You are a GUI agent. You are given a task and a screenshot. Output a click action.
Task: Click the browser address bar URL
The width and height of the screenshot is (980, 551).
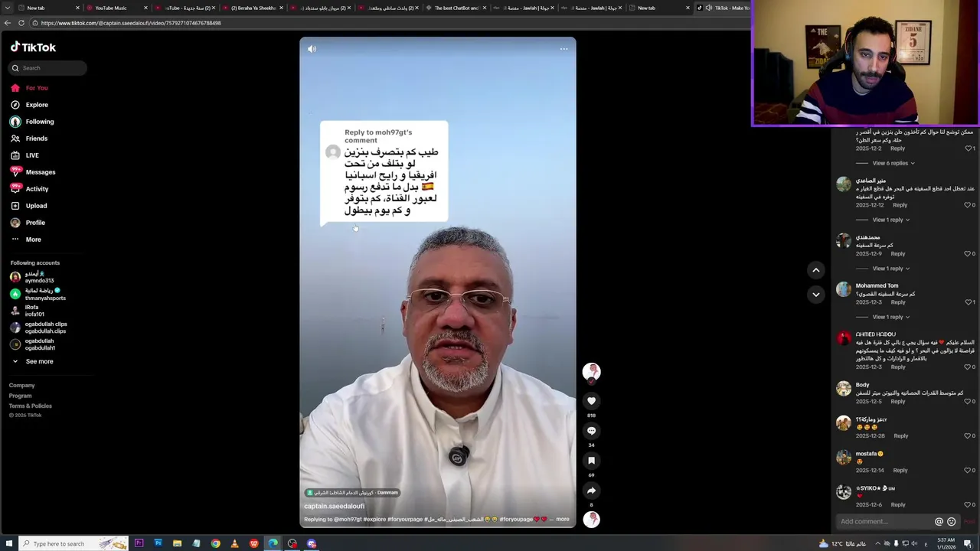[131, 23]
